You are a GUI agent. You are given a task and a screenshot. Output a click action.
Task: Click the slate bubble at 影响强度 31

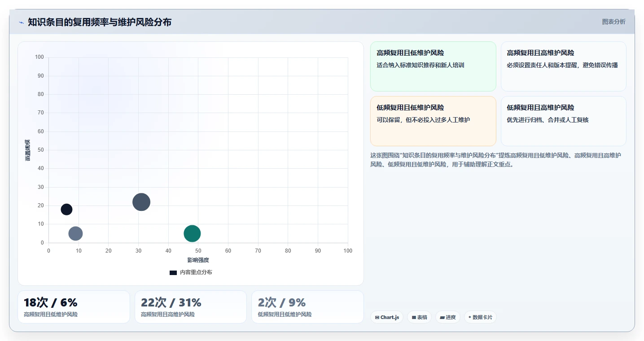[x=141, y=202]
